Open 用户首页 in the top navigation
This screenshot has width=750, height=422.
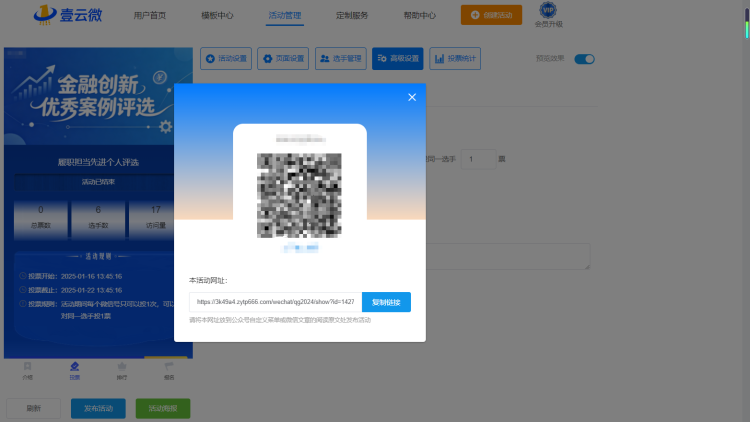[x=150, y=15]
